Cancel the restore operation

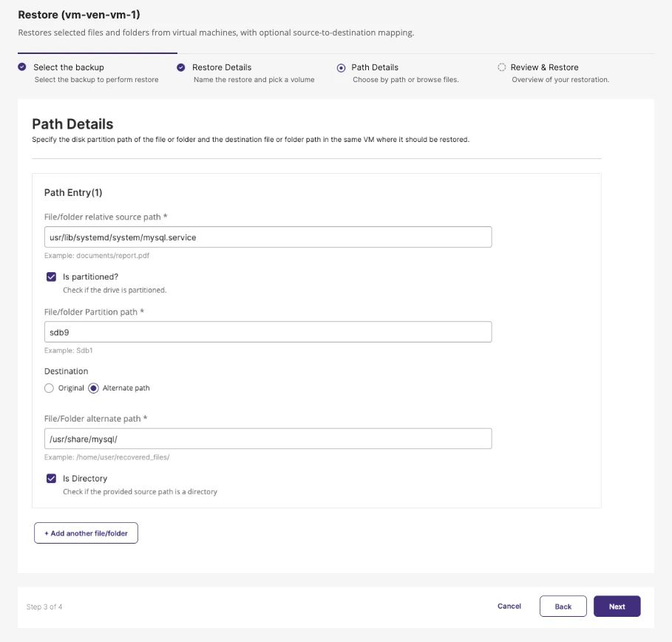pyautogui.click(x=509, y=606)
